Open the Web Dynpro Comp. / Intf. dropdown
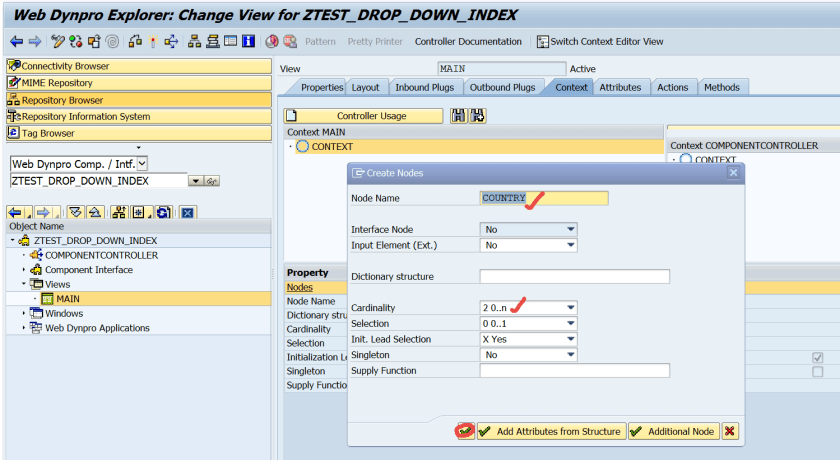 tap(142, 164)
